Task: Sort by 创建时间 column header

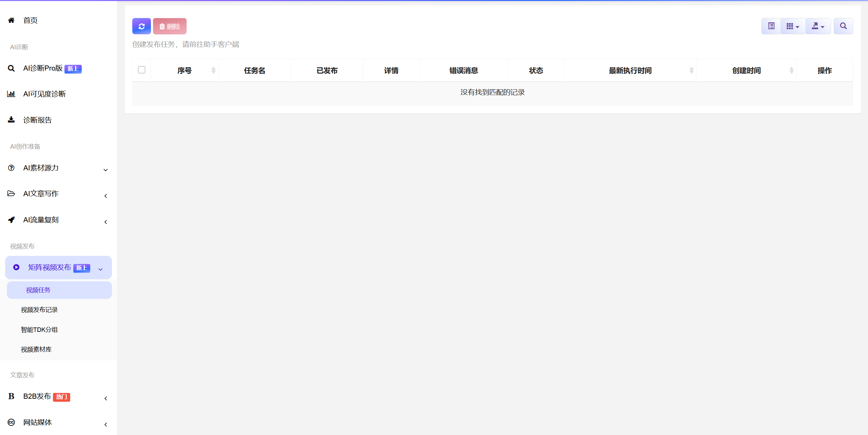Action: pyautogui.click(x=747, y=70)
